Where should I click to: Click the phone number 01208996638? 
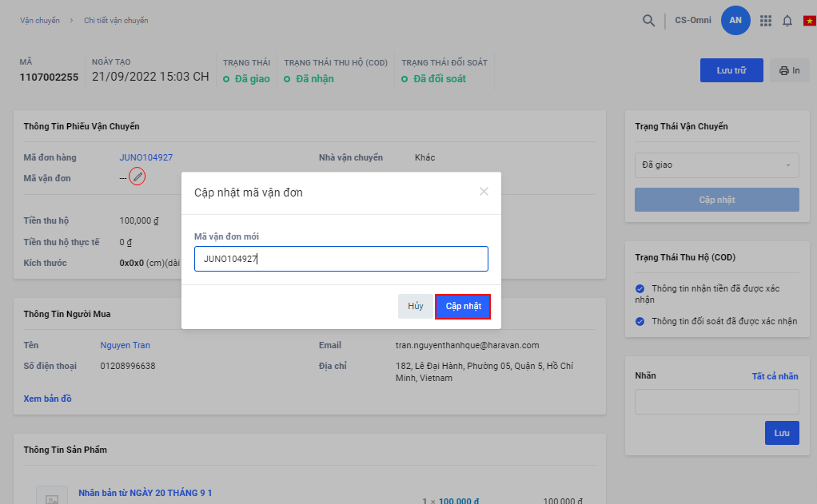[x=128, y=366]
